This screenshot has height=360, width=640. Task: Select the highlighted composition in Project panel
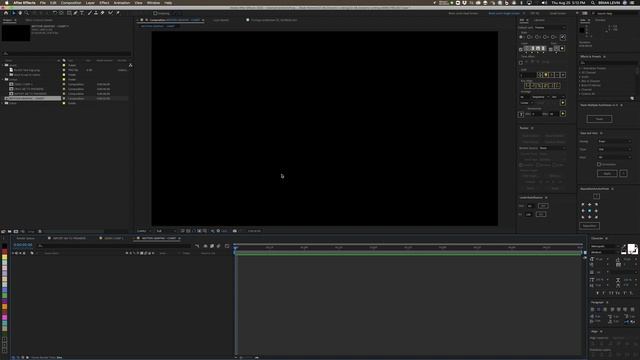pyautogui.click(x=33, y=98)
